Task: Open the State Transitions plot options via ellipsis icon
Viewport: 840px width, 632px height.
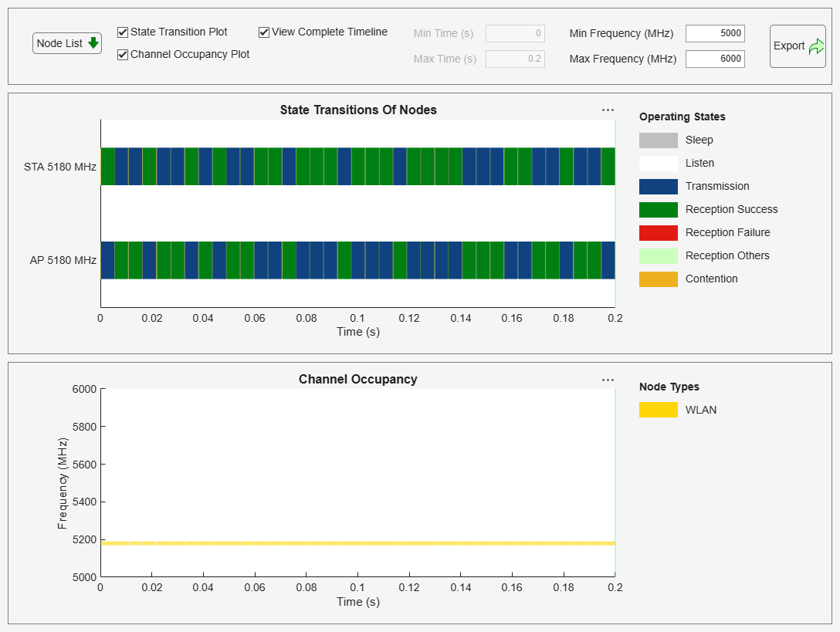Action: click(608, 110)
